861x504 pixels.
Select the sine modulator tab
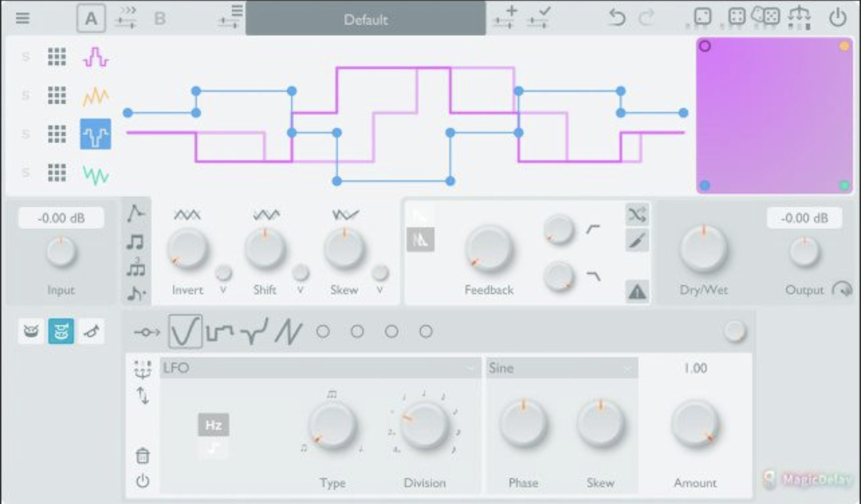pos(184,331)
